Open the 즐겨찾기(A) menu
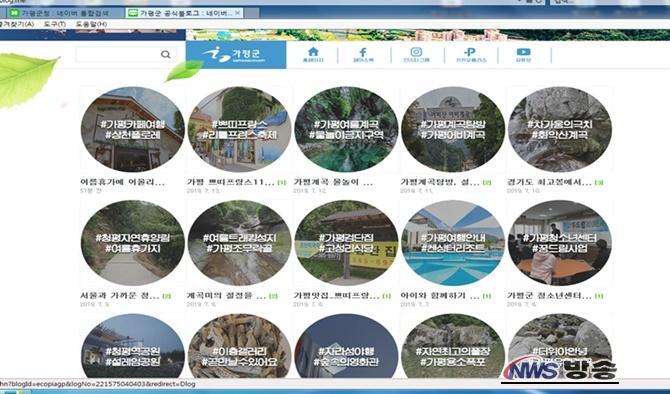This screenshot has height=394, width=670. click(x=16, y=24)
